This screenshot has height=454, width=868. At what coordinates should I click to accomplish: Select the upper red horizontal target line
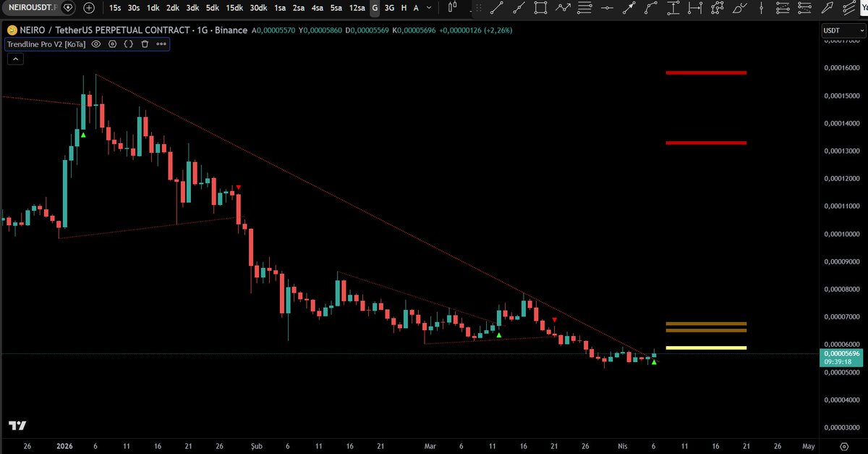pyautogui.click(x=706, y=72)
